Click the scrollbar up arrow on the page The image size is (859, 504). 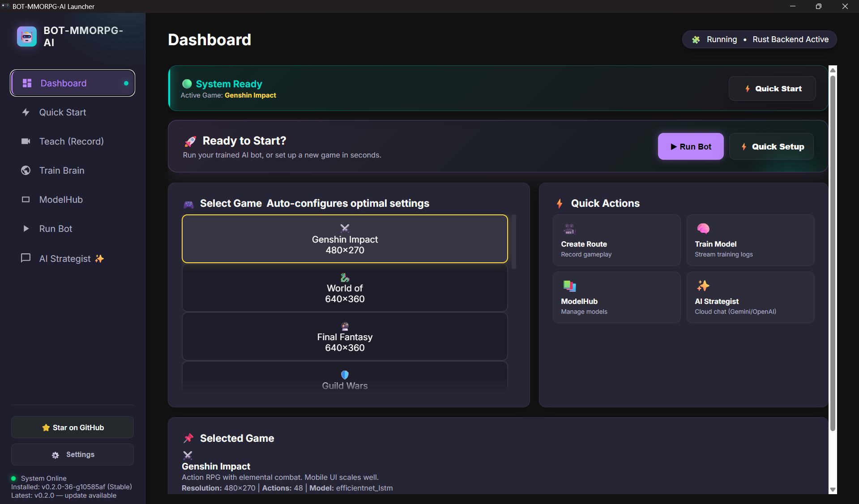click(x=833, y=70)
